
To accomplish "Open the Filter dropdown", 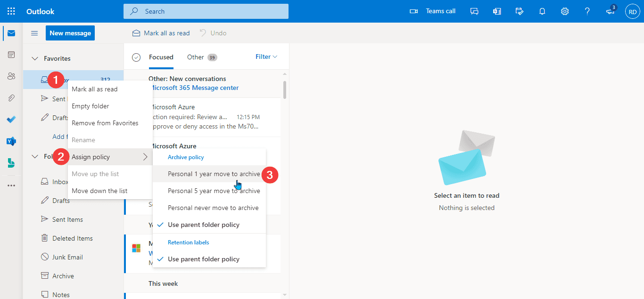I will point(266,57).
